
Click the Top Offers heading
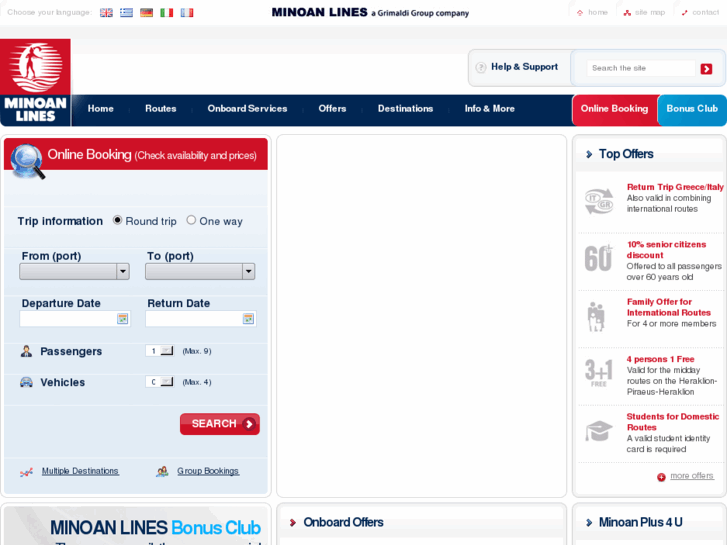click(x=626, y=154)
